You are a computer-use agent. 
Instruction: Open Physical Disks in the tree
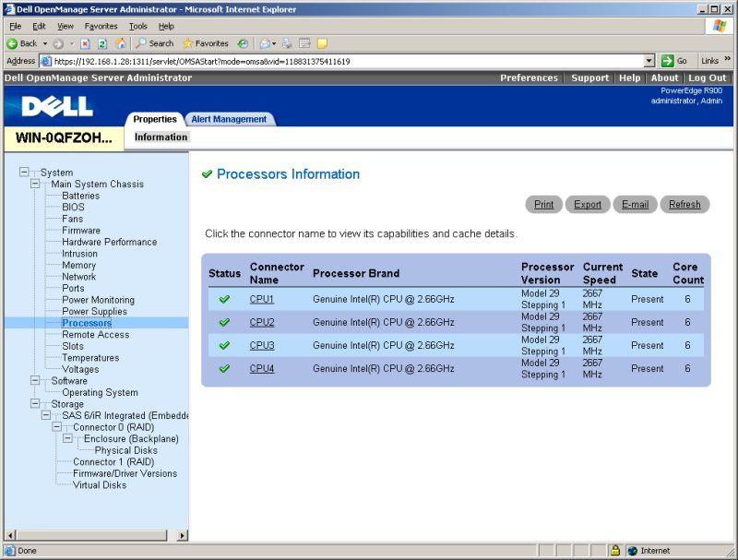click(126, 450)
